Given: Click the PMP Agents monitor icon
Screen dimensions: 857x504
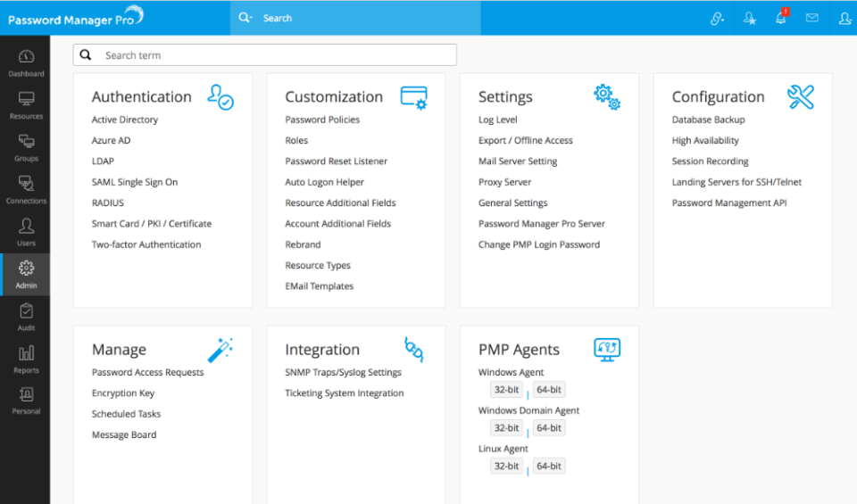Looking at the screenshot, I should [x=607, y=350].
